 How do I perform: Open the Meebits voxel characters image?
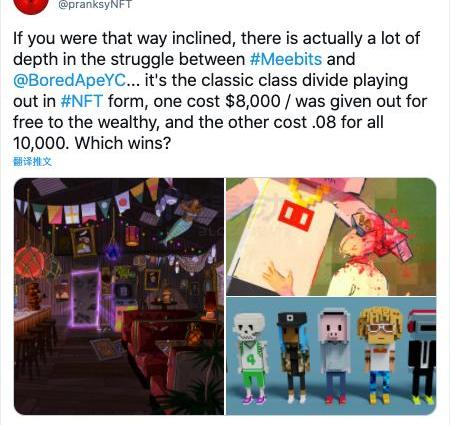(331, 356)
